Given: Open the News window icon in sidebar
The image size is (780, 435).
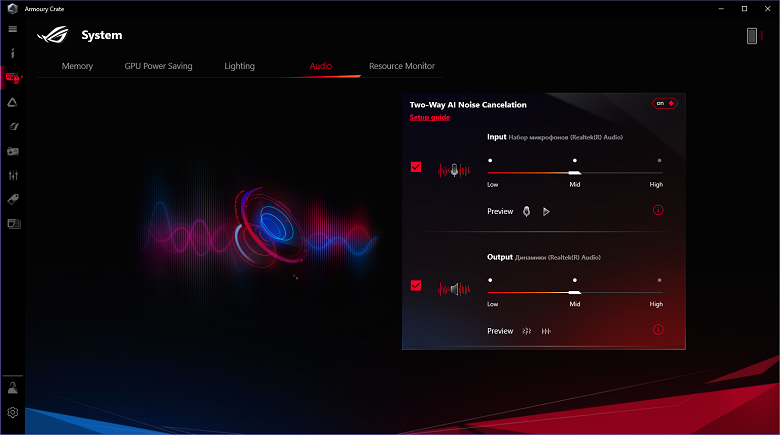Looking at the screenshot, I should pyautogui.click(x=14, y=224).
